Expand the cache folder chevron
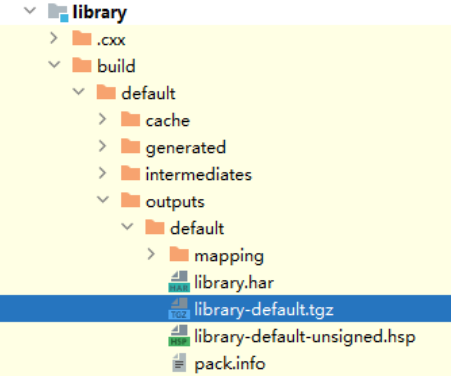Image resolution: width=451 pixels, height=379 pixels. tap(103, 119)
